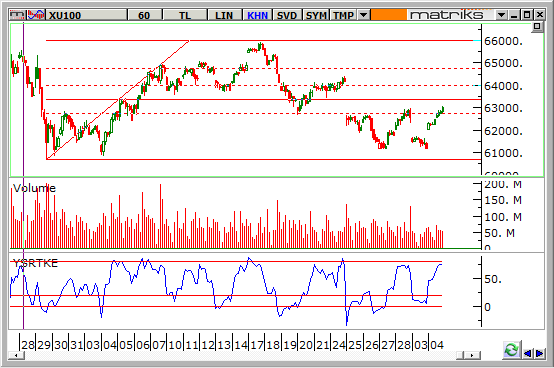Minimize the chart window
This screenshot has width=554, height=368.
[514, 15]
